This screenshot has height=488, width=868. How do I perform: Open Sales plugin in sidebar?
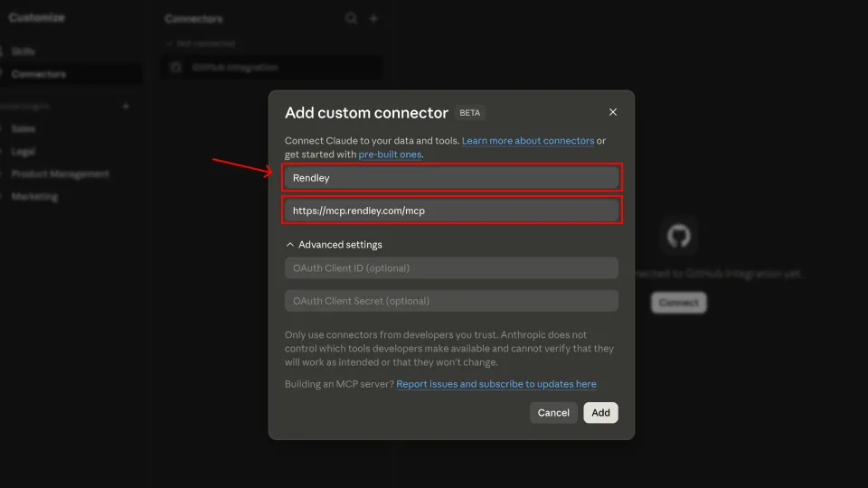pyautogui.click(x=24, y=128)
